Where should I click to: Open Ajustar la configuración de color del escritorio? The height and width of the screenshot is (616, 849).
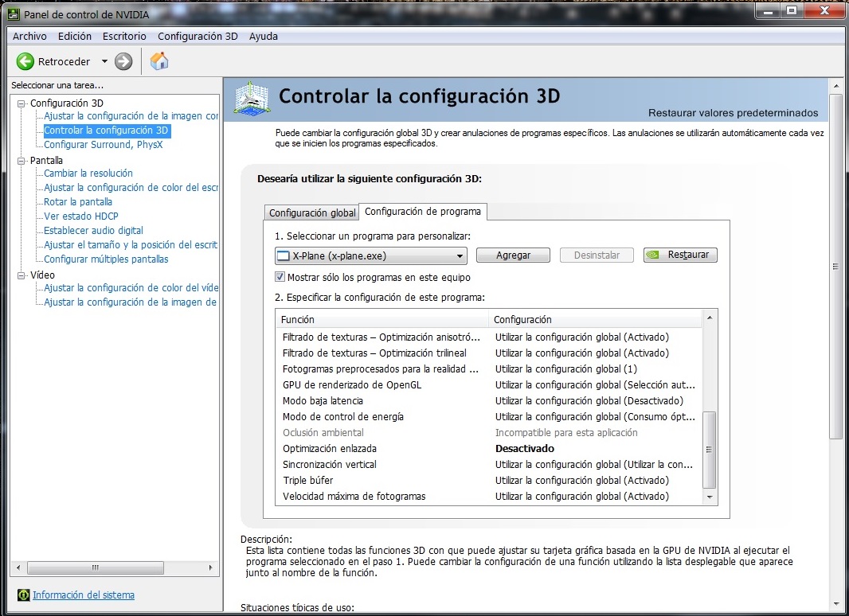(131, 187)
